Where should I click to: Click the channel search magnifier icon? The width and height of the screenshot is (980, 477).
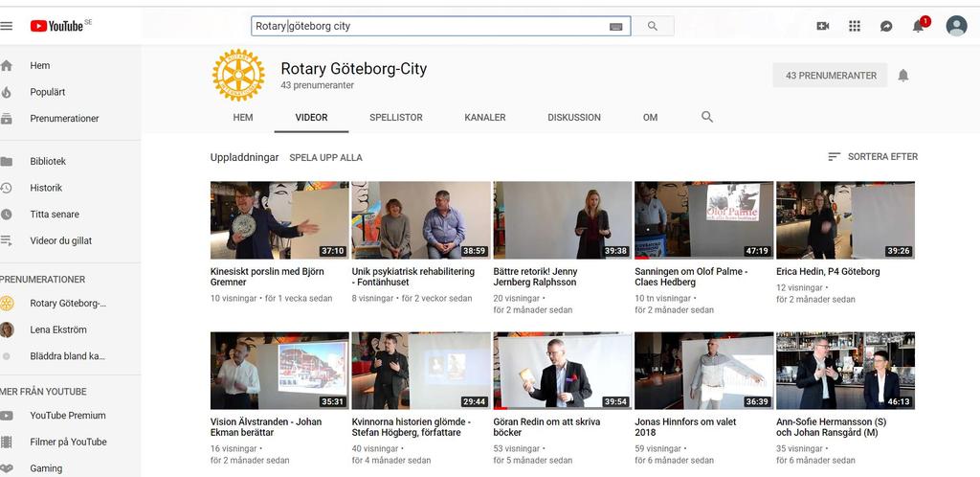[707, 117]
